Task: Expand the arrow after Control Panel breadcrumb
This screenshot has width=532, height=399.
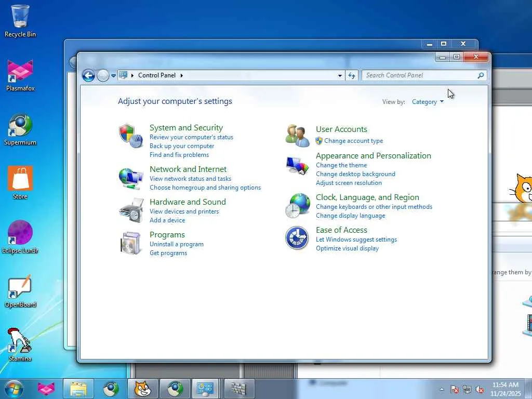Action: click(x=181, y=75)
